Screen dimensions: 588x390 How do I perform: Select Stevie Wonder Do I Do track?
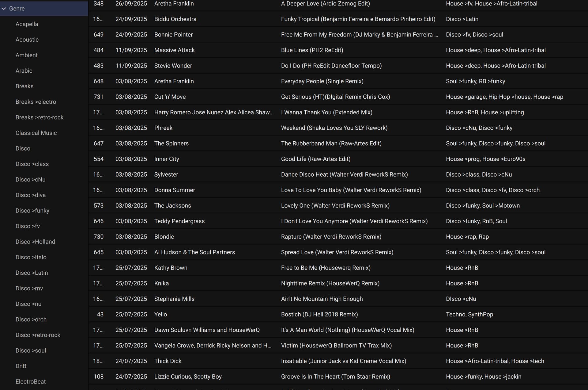tap(331, 66)
